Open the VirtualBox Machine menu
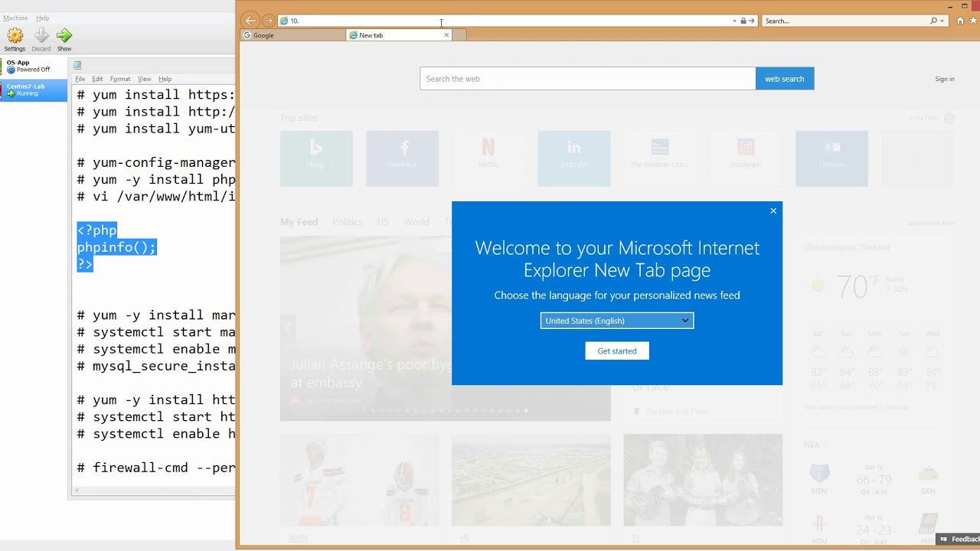980x551 pixels. click(15, 18)
